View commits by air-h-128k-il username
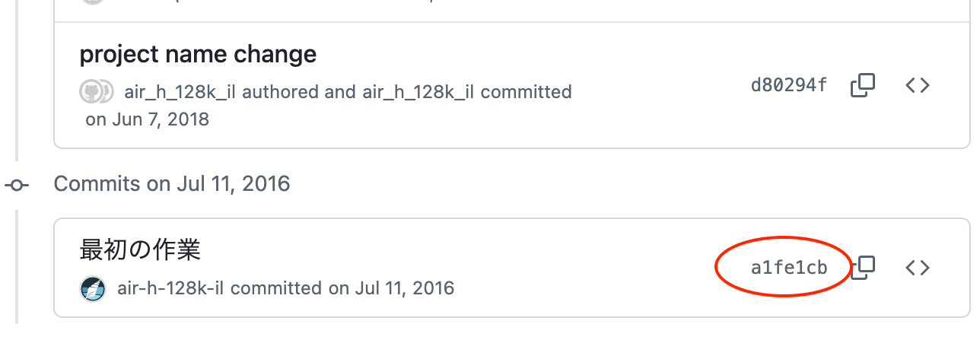 (x=173, y=289)
